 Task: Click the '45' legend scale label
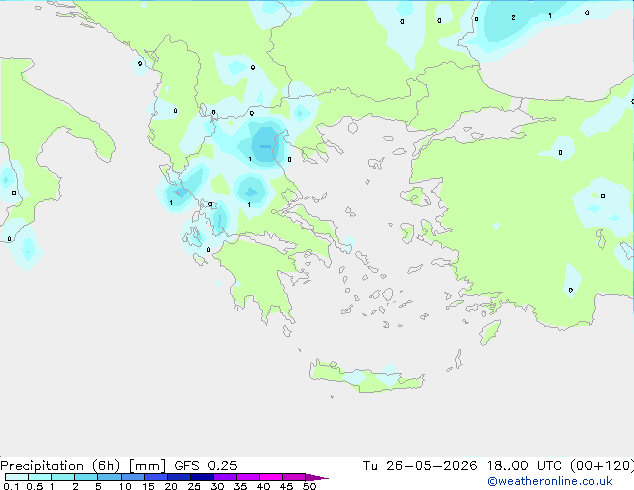[286, 486]
